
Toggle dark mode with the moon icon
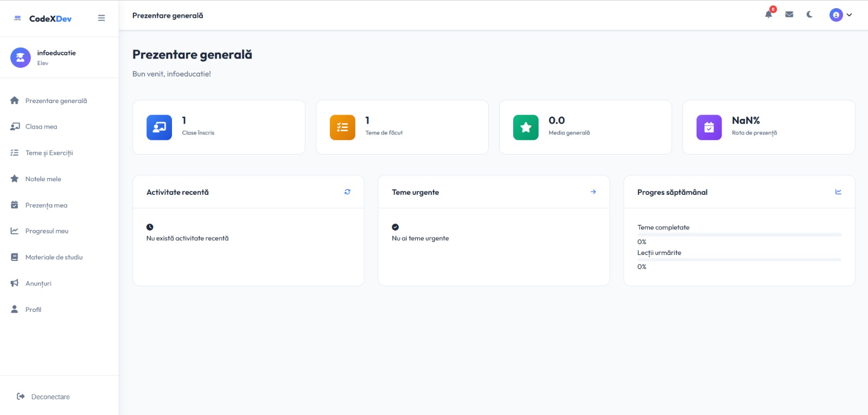tap(809, 15)
